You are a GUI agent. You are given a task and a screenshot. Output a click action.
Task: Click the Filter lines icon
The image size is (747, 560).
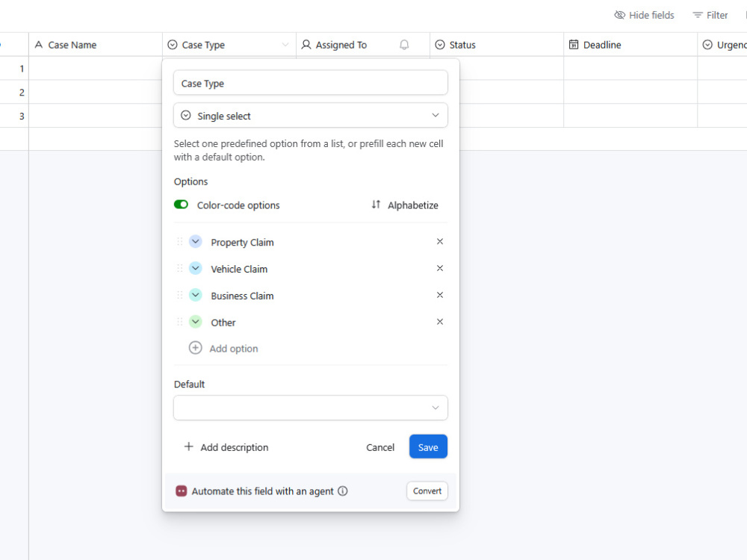coord(698,15)
